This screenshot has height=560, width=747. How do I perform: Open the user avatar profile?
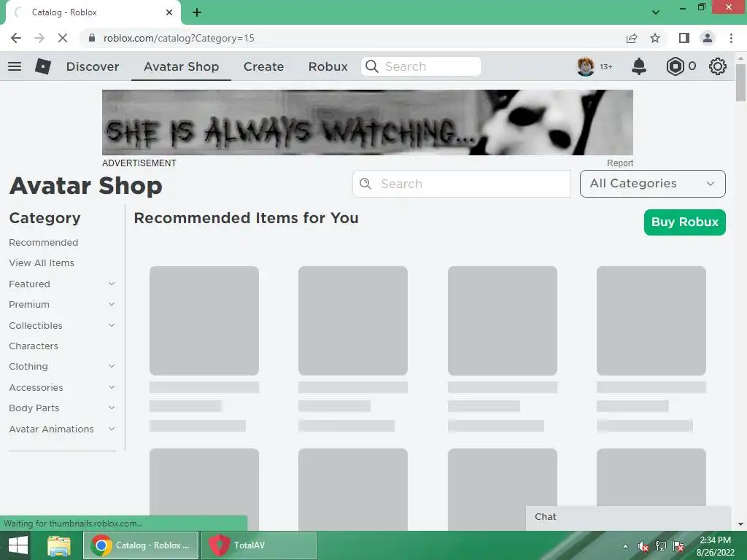tap(586, 66)
